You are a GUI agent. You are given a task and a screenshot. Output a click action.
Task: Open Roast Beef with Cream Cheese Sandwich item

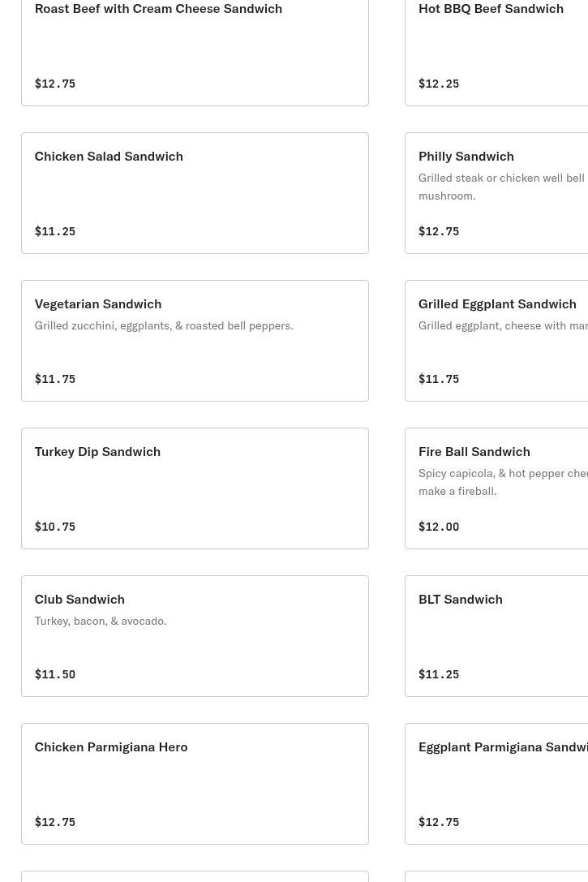pyautogui.click(x=195, y=49)
